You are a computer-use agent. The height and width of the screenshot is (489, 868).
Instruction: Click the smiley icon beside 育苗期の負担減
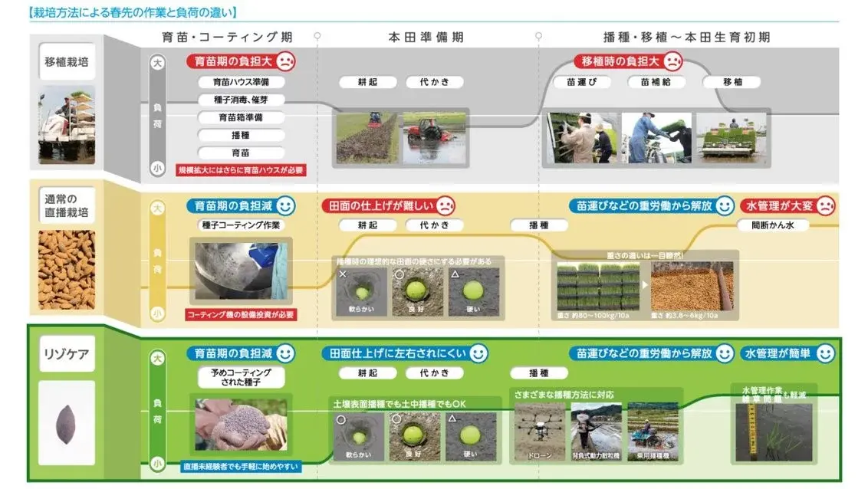pyautogui.click(x=284, y=206)
